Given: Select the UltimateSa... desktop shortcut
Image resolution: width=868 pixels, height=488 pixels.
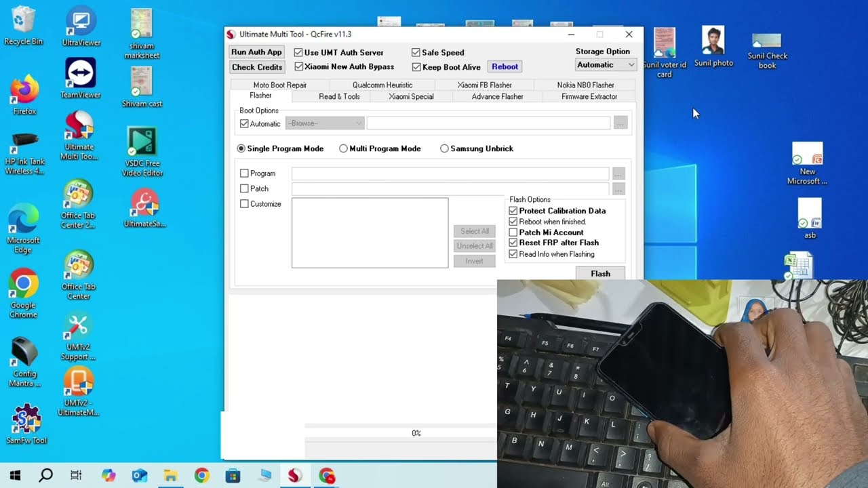Looking at the screenshot, I should click(144, 208).
